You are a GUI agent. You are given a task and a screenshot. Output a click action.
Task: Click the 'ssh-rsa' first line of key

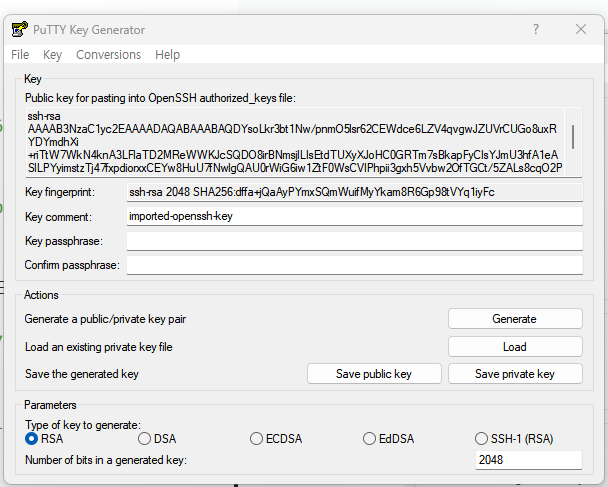(x=44, y=116)
